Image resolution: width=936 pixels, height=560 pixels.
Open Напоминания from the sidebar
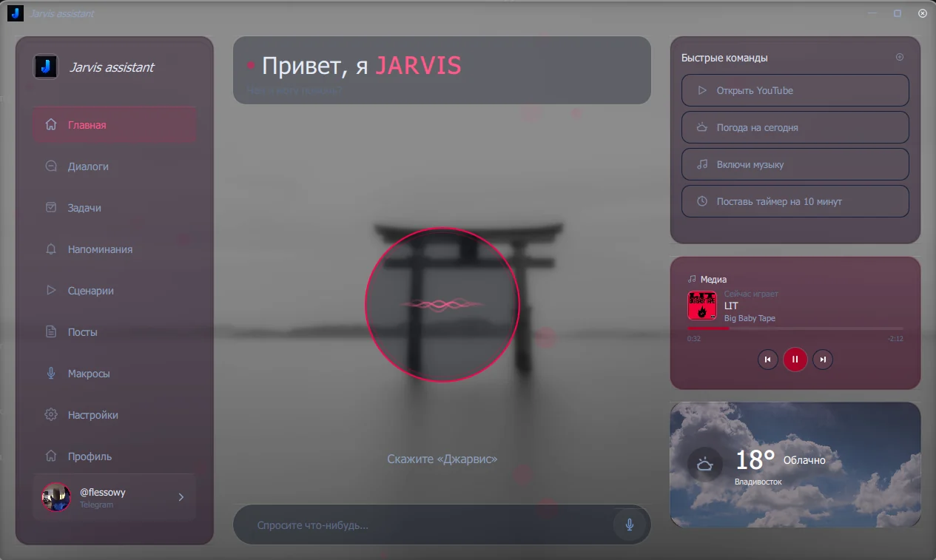tap(115, 249)
